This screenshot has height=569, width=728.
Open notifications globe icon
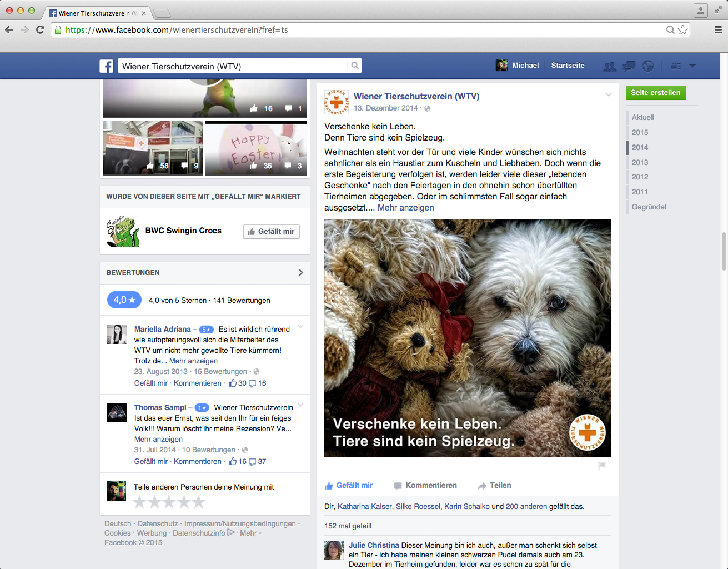647,66
